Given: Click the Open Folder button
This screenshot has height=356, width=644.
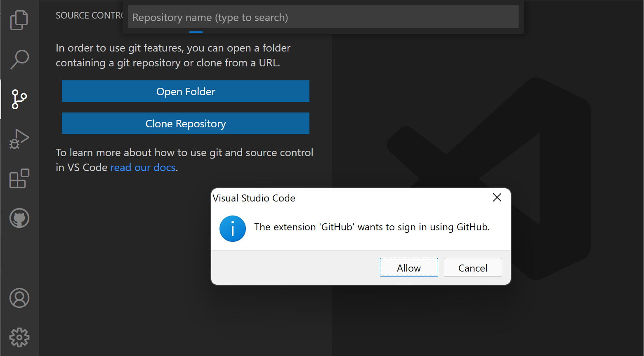Looking at the screenshot, I should 185,91.
